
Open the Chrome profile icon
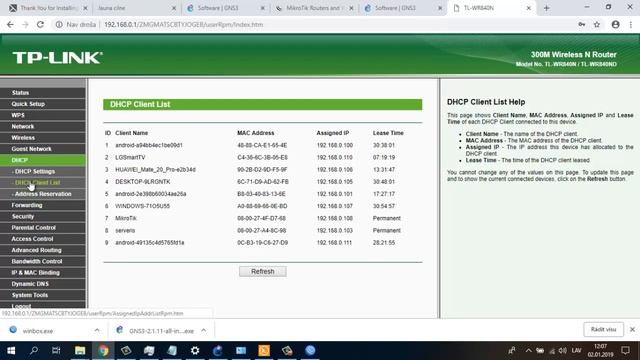click(x=616, y=24)
